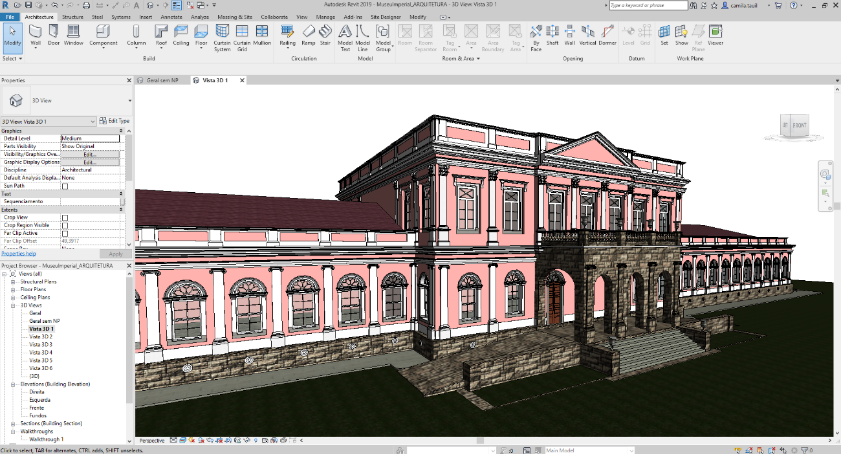Click Edit for Visibility/Graphics Overrides
Screen dimensions: 841x454
90,154
